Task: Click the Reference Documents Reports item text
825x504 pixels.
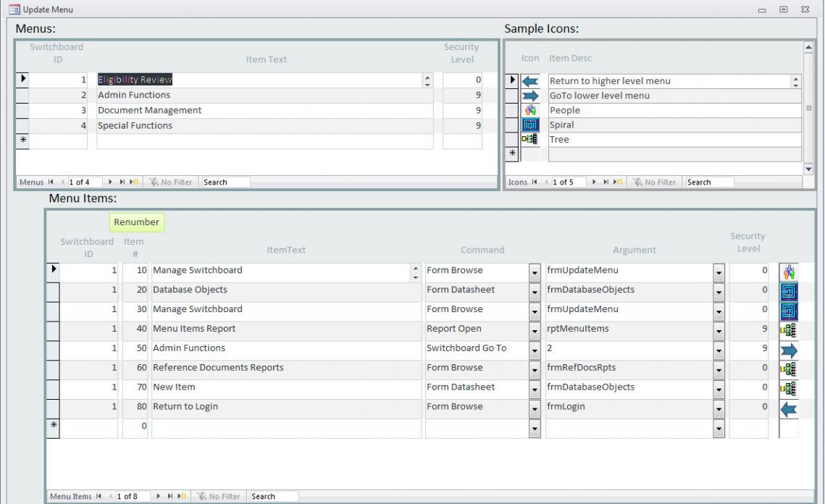Action: [218, 368]
